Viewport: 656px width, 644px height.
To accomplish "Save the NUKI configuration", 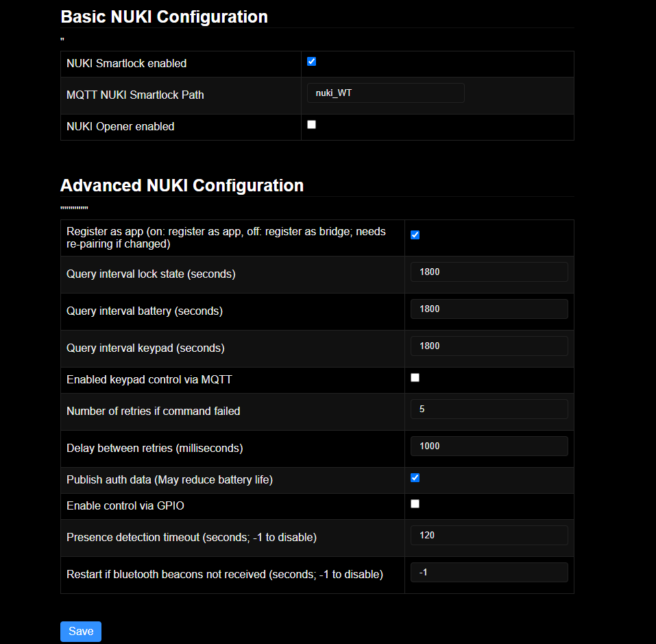I will coord(81,632).
